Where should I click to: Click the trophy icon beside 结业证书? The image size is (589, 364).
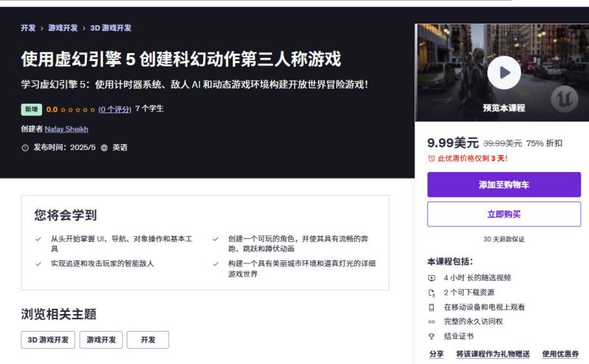[431, 336]
